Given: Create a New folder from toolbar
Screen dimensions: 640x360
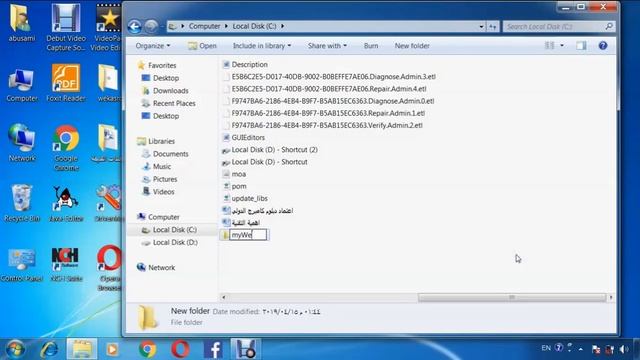Looking at the screenshot, I should [x=412, y=46].
